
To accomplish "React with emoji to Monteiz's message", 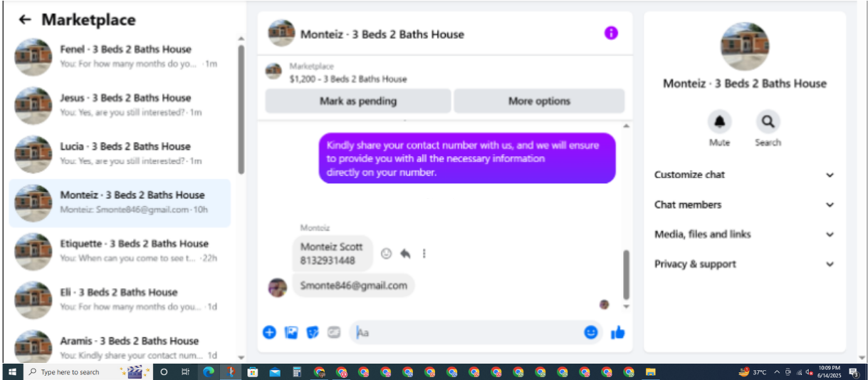I will point(387,253).
